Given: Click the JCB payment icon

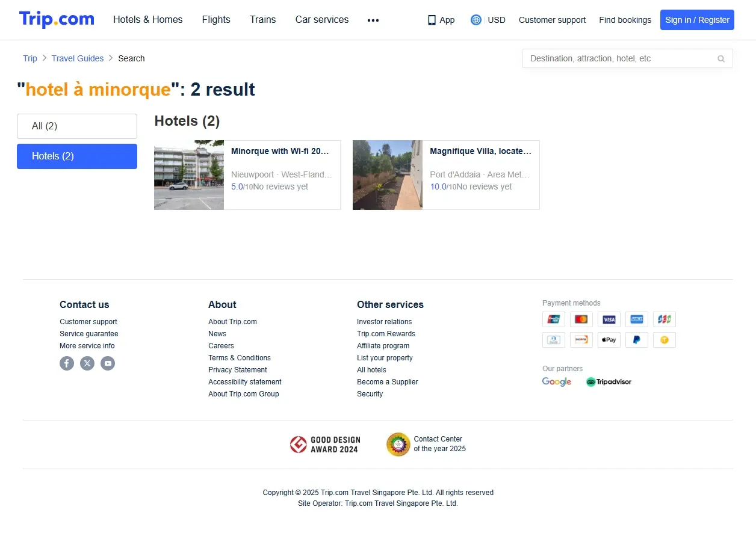Looking at the screenshot, I should [665, 319].
